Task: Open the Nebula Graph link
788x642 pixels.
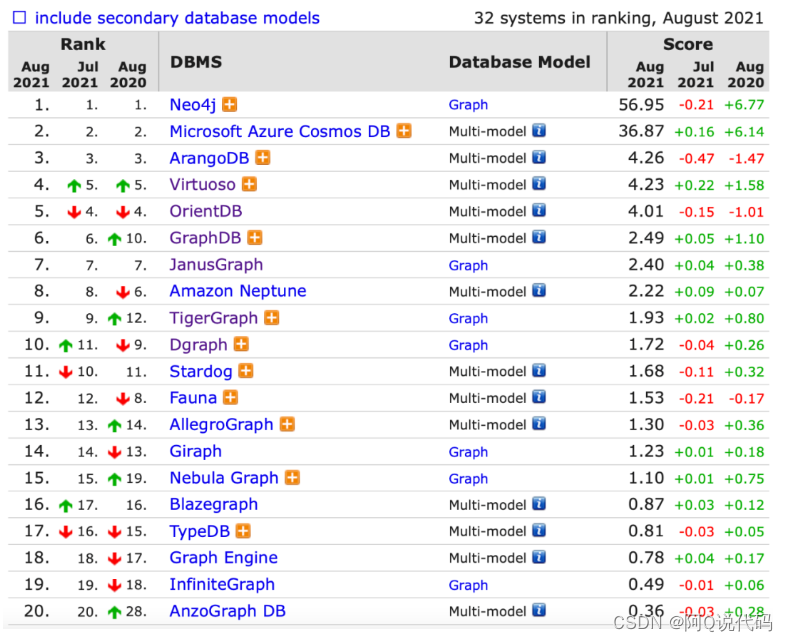Action: (x=224, y=478)
